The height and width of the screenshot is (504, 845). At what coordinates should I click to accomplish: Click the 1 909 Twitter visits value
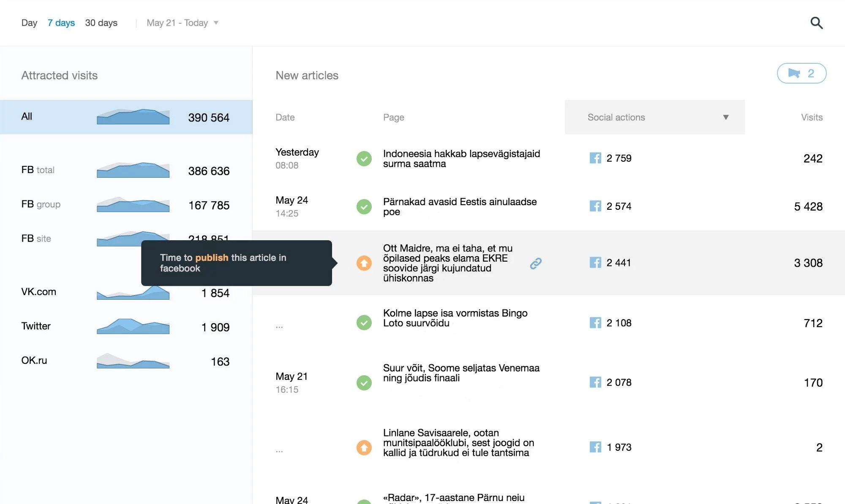tap(215, 327)
